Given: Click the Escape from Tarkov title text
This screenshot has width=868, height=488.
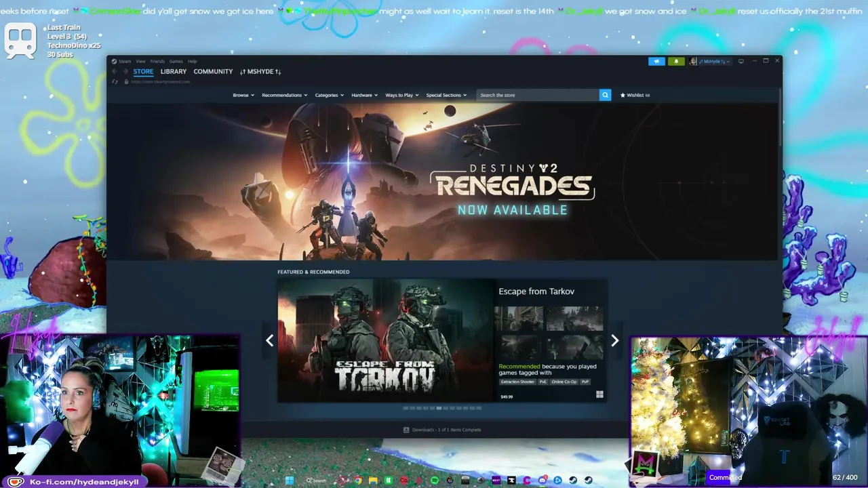Looking at the screenshot, I should pos(536,291).
